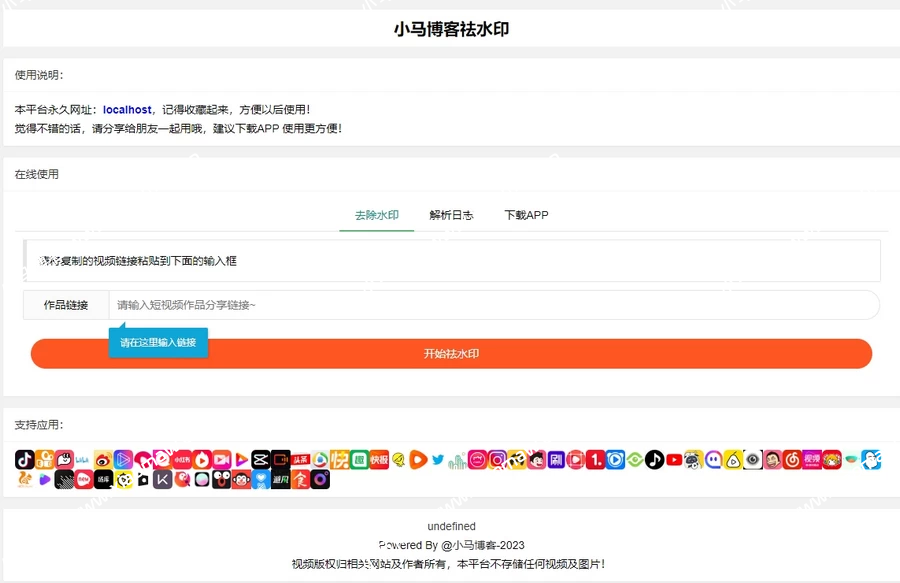Select the Xiaohongshu app icon

coord(181,460)
